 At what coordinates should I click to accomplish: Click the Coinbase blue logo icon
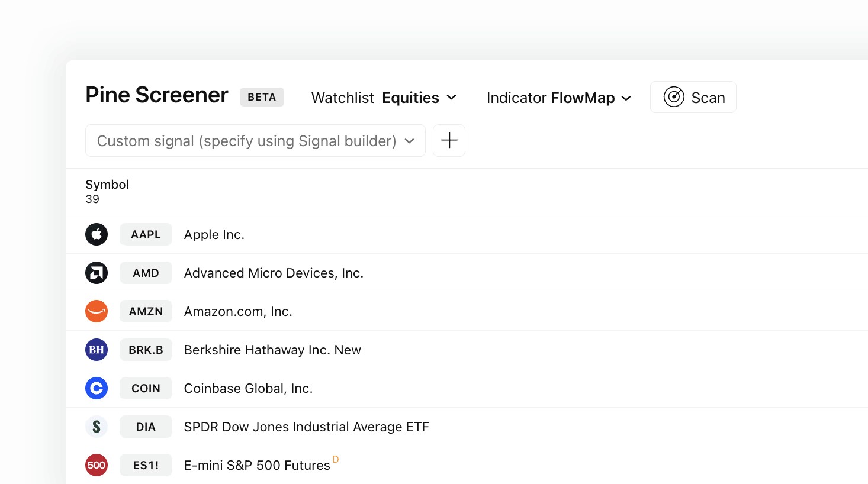tap(97, 388)
